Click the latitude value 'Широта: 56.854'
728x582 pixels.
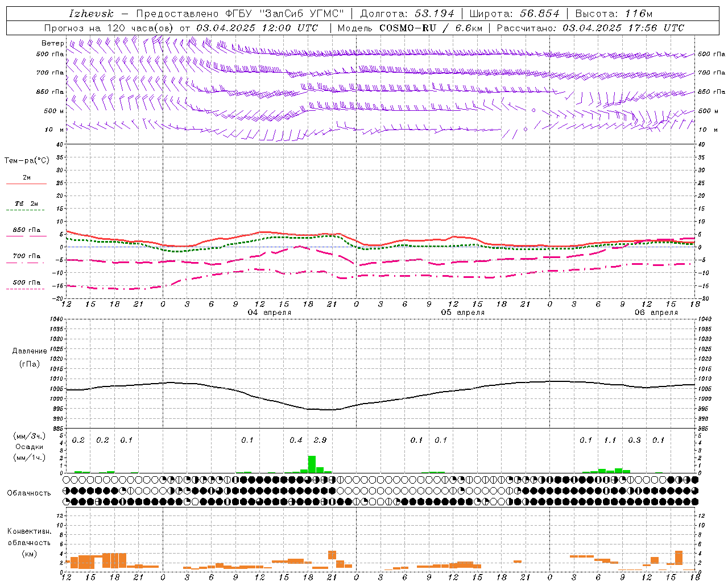(514, 14)
